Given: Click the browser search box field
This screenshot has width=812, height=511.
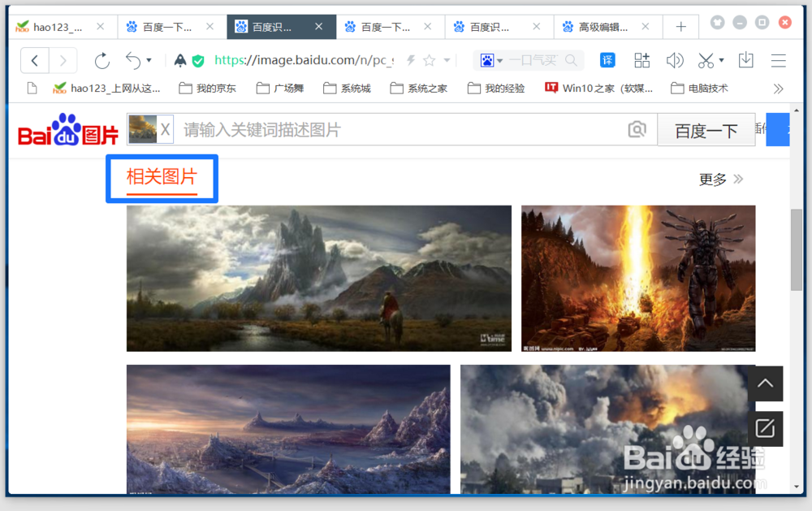Looking at the screenshot, I should point(533,61).
